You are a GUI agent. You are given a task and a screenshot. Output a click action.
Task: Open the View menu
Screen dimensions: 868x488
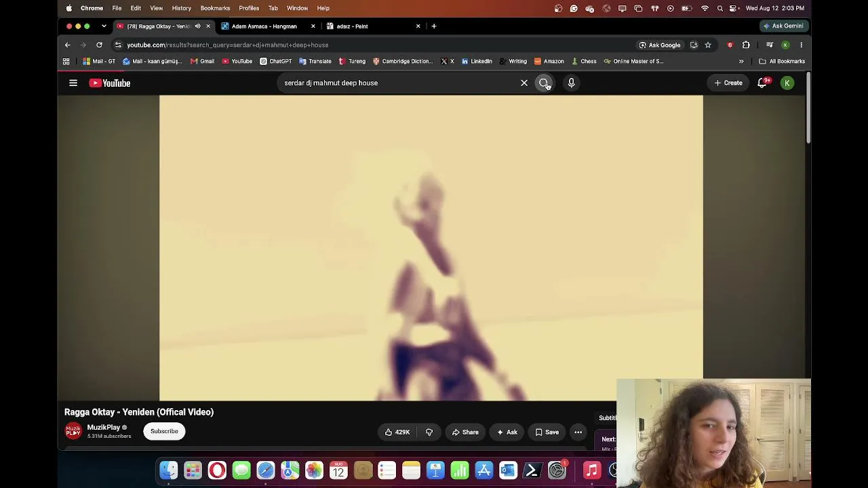click(156, 8)
